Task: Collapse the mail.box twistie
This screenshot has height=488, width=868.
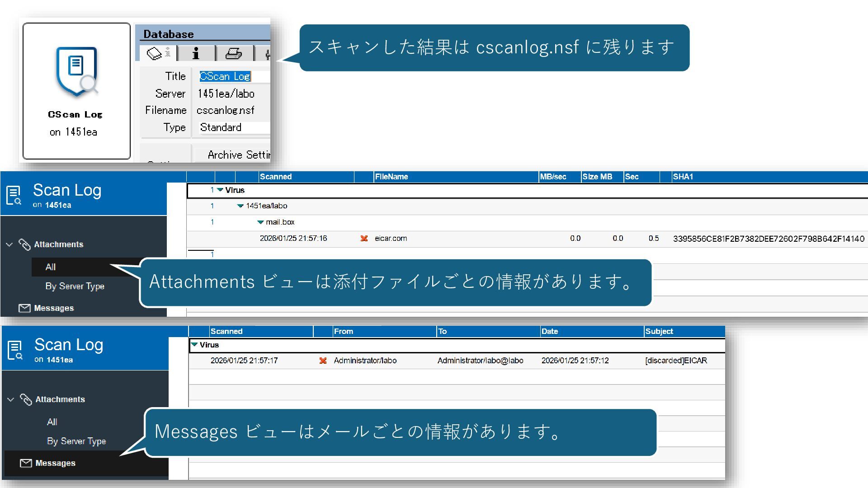Action: click(260, 222)
